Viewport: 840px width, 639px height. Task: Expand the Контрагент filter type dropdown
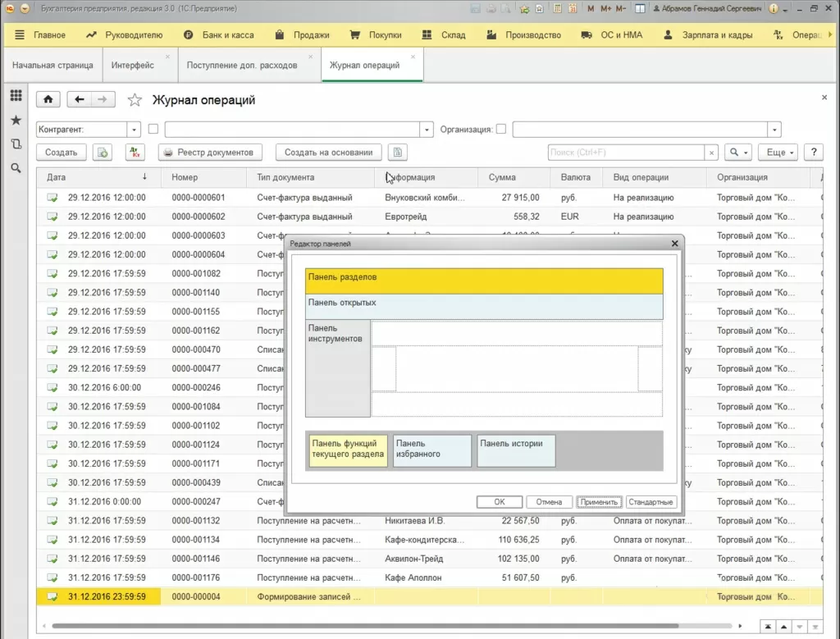point(135,130)
